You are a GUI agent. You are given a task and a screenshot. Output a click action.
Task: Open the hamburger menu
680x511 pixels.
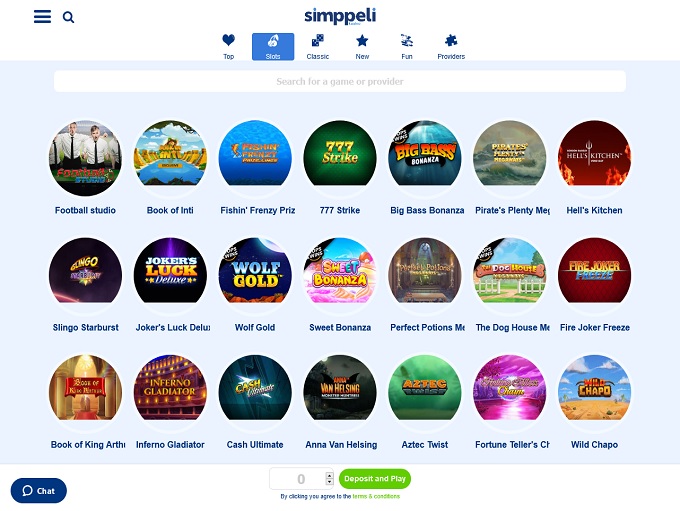pos(42,16)
